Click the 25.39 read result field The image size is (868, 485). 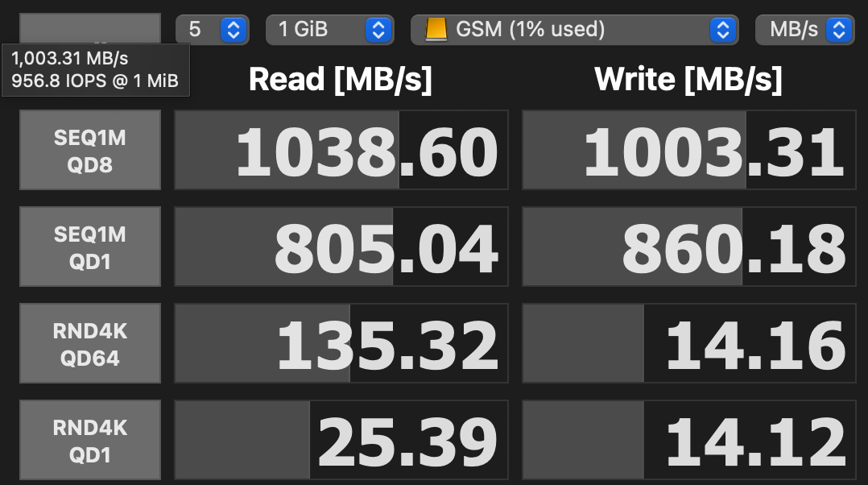point(341,440)
